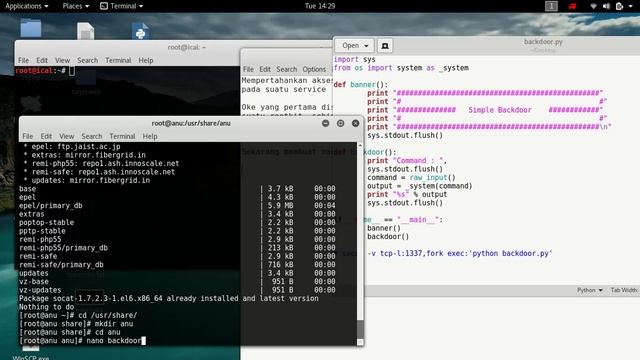Image resolution: width=640 pixels, height=360 pixels.
Task: Click the root@ical terminal title bar
Action: point(187,47)
